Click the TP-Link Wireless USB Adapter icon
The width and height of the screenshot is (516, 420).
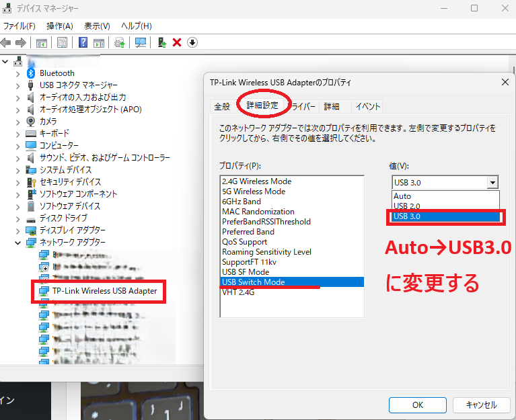tap(44, 291)
